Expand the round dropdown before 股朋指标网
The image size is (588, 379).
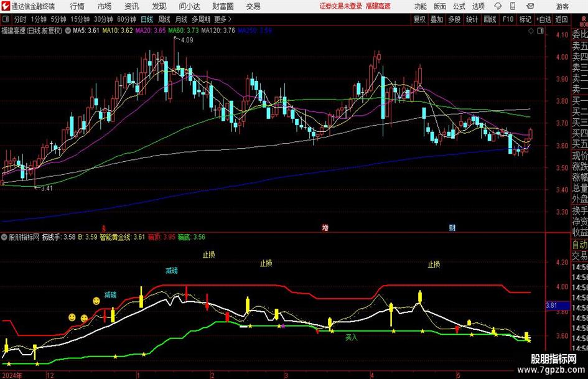(4, 236)
